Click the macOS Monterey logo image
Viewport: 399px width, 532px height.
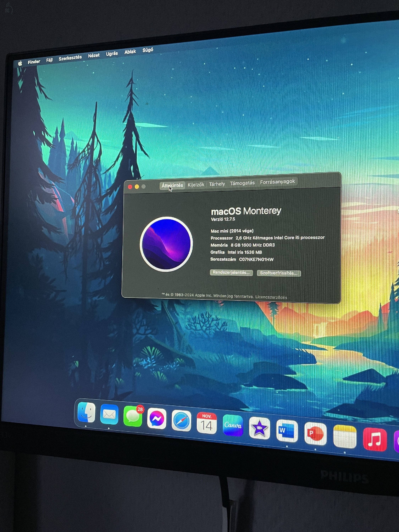click(166, 244)
